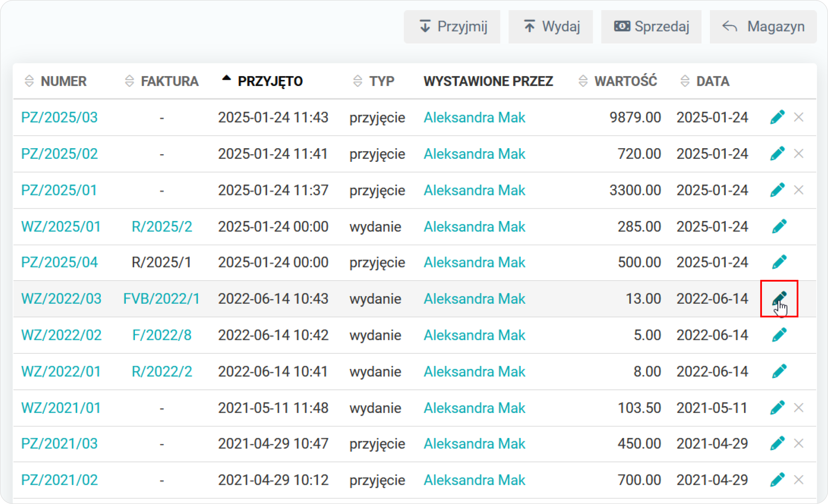Image resolution: width=828 pixels, height=504 pixels.
Task: Remove document WZ/2021/01 using X icon
Action: 798,408
